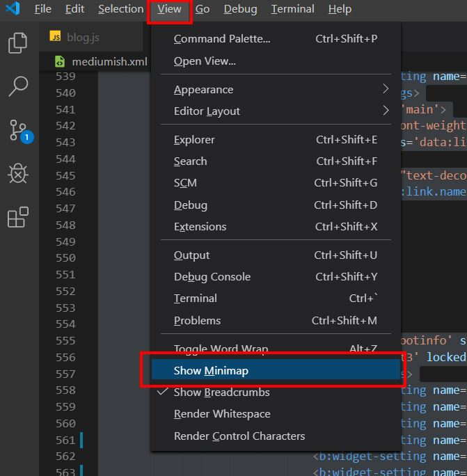Switch to the blog.js tab
Viewport: 467px width, 476px height.
pos(83,38)
